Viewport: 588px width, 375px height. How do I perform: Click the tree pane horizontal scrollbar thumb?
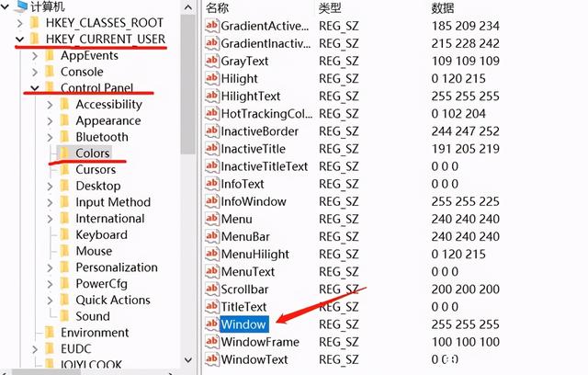coord(47,372)
